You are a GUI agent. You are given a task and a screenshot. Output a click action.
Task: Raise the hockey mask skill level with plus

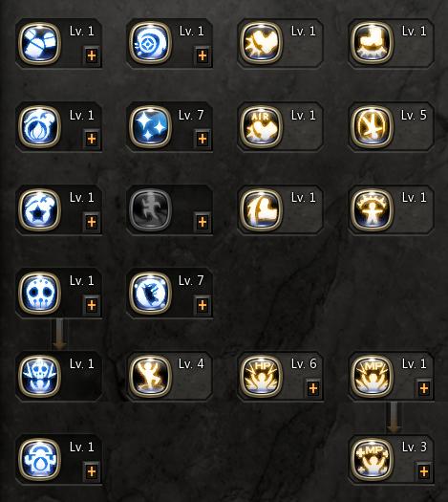click(92, 305)
